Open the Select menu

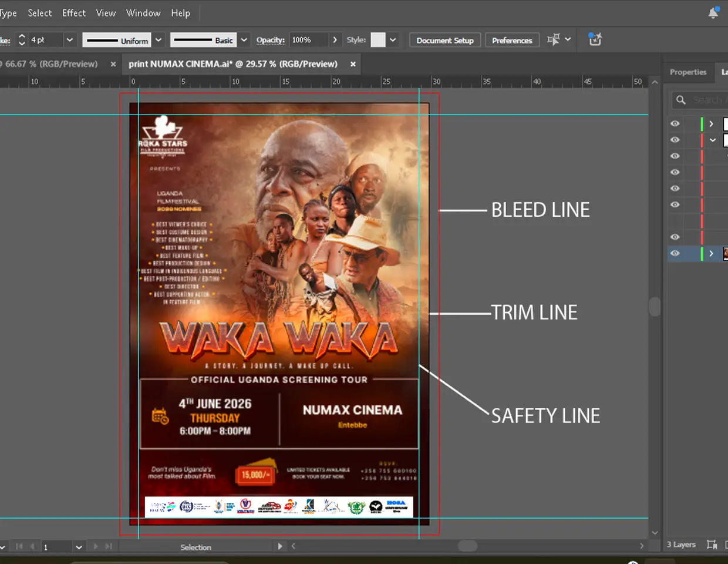coord(40,13)
